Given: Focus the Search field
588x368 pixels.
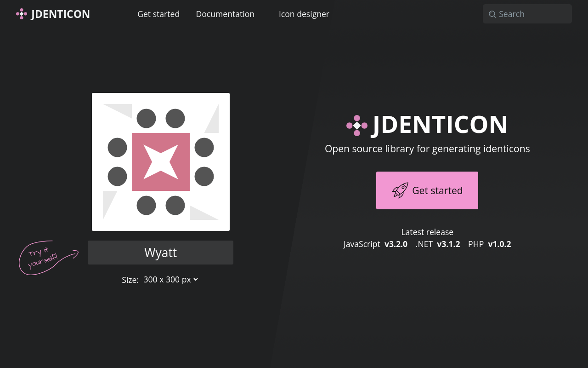Looking at the screenshot, I should point(527,14).
